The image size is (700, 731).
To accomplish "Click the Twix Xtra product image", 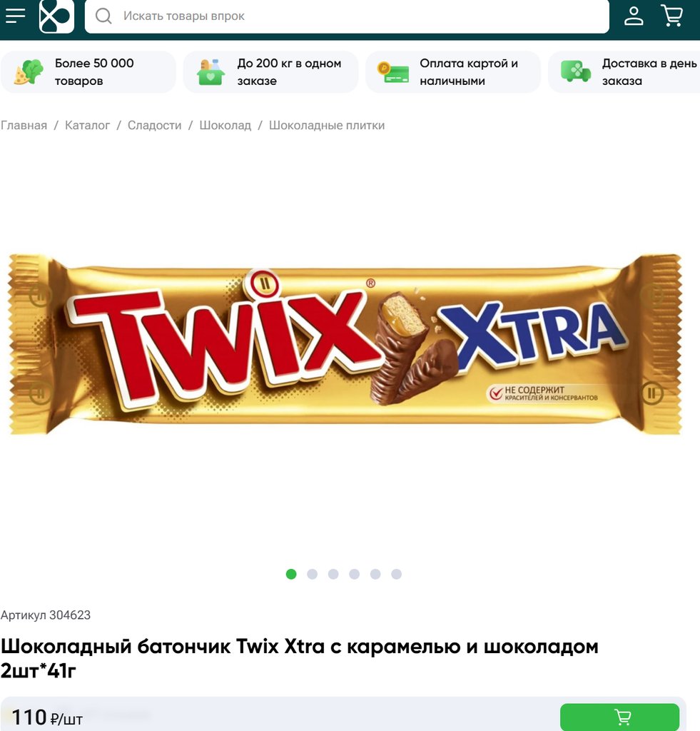I will click(x=345, y=344).
